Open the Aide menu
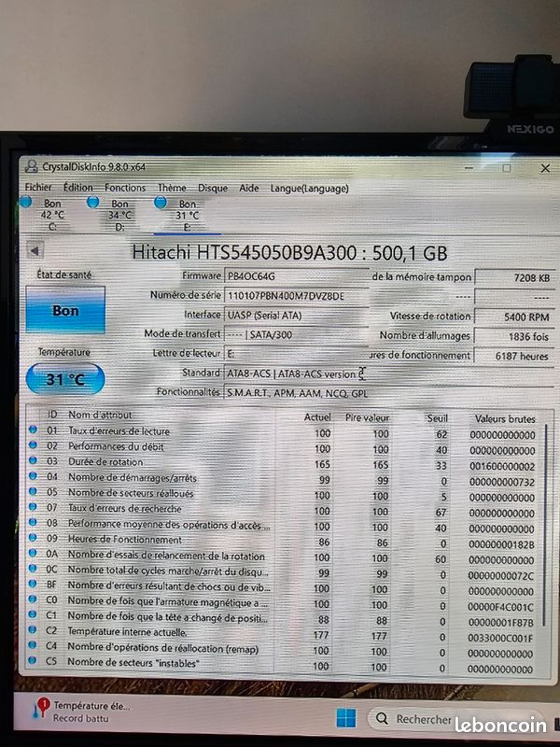The height and width of the screenshot is (747, 560). [249, 189]
